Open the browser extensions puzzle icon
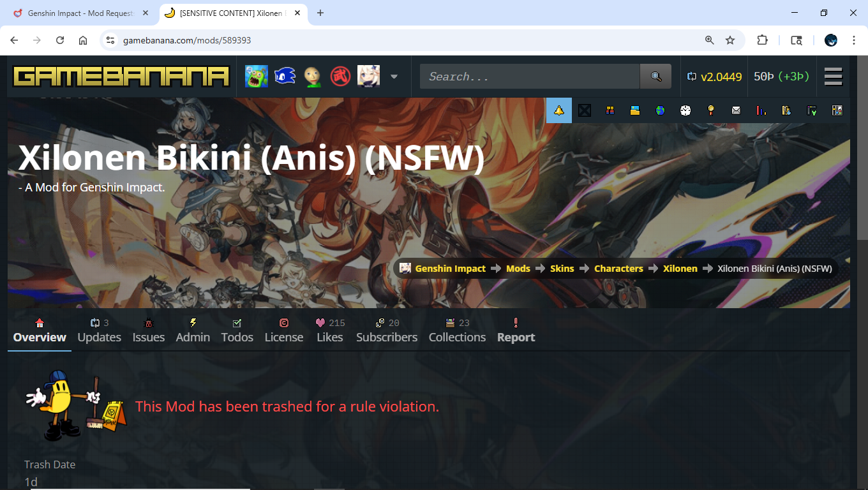Viewport: 868px width, 490px height. point(762,40)
